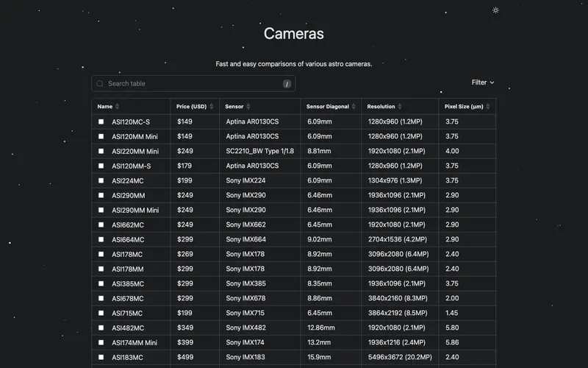This screenshot has width=588, height=368.
Task: Tick the ASI482MC checkbox
Action: point(101,328)
